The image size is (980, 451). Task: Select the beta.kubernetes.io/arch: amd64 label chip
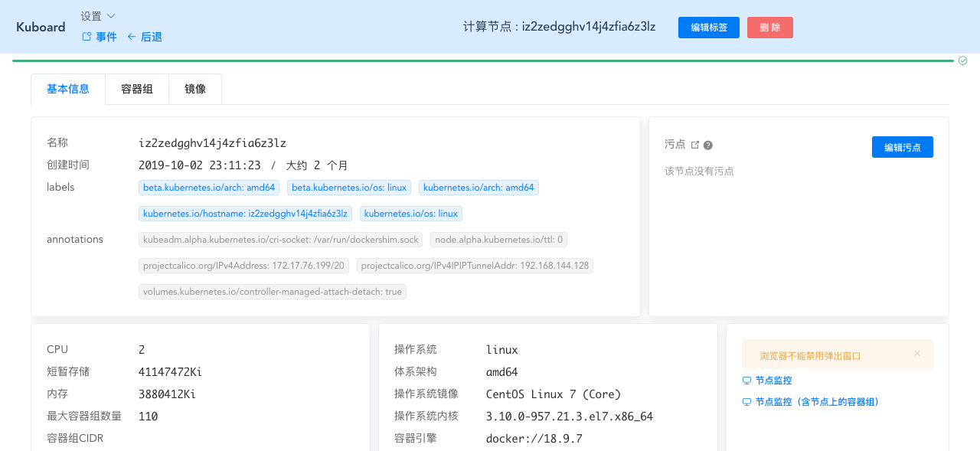208,188
